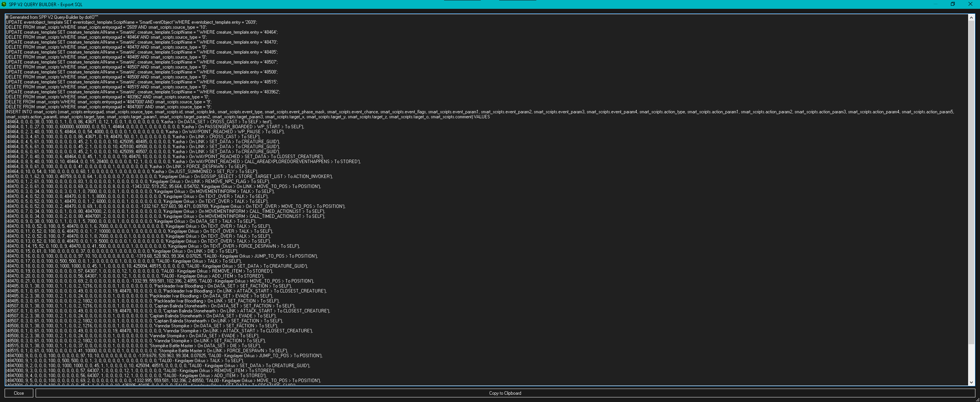The height and width of the screenshot is (402, 980).
Task: Click the scrollbar down arrow
Action: pyautogui.click(x=971, y=382)
